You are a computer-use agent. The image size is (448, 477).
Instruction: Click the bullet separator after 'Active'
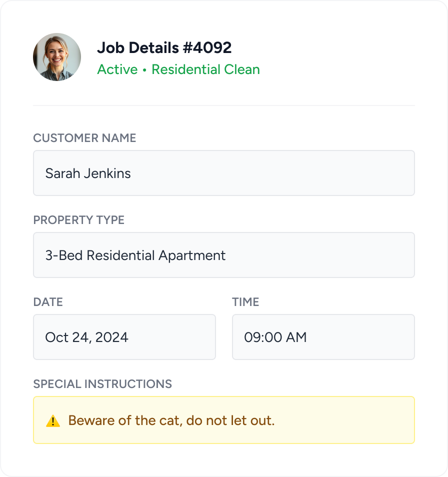(x=144, y=70)
